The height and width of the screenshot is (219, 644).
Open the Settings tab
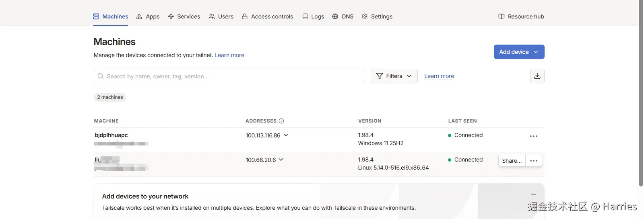point(377,16)
